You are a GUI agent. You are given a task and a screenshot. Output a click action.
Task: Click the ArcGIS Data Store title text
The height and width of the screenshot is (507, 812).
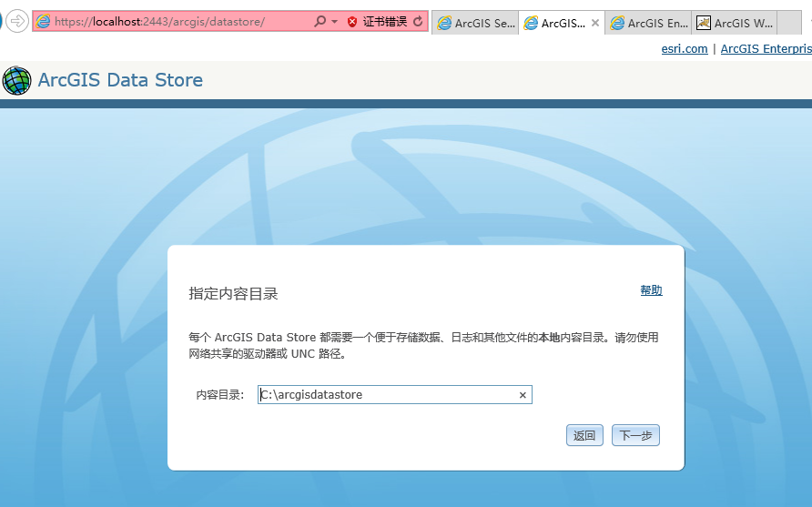click(x=120, y=80)
